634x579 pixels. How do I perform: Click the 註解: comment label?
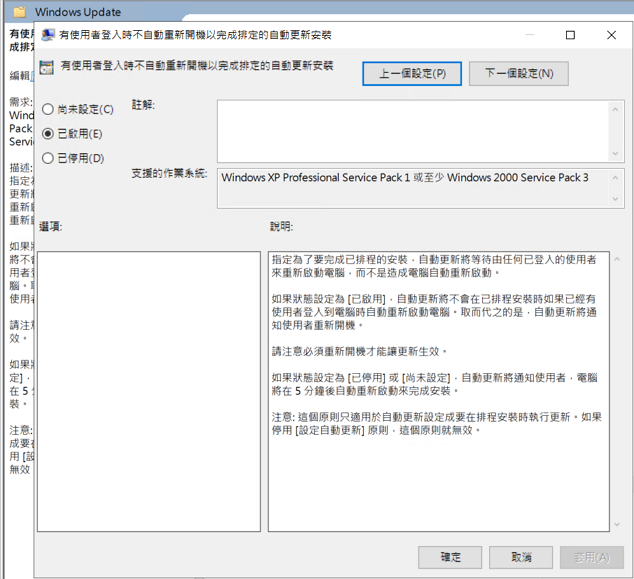click(143, 105)
